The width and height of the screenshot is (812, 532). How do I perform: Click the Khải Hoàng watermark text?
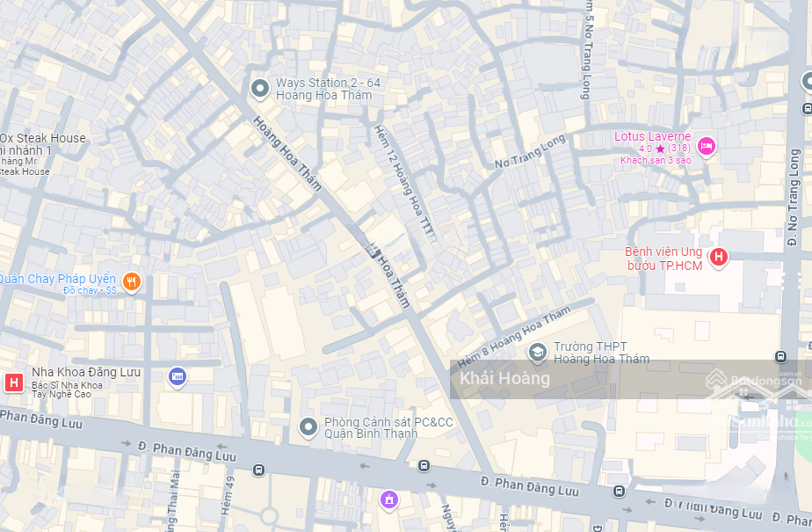coord(505,378)
